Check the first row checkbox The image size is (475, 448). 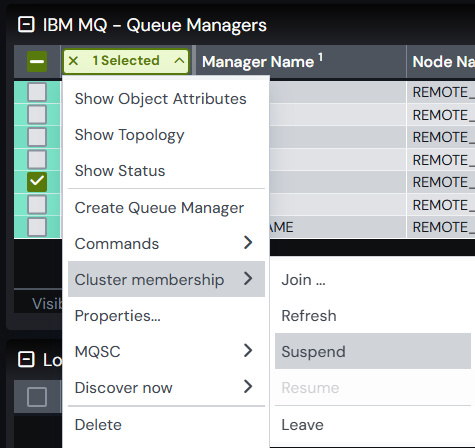pos(37,92)
